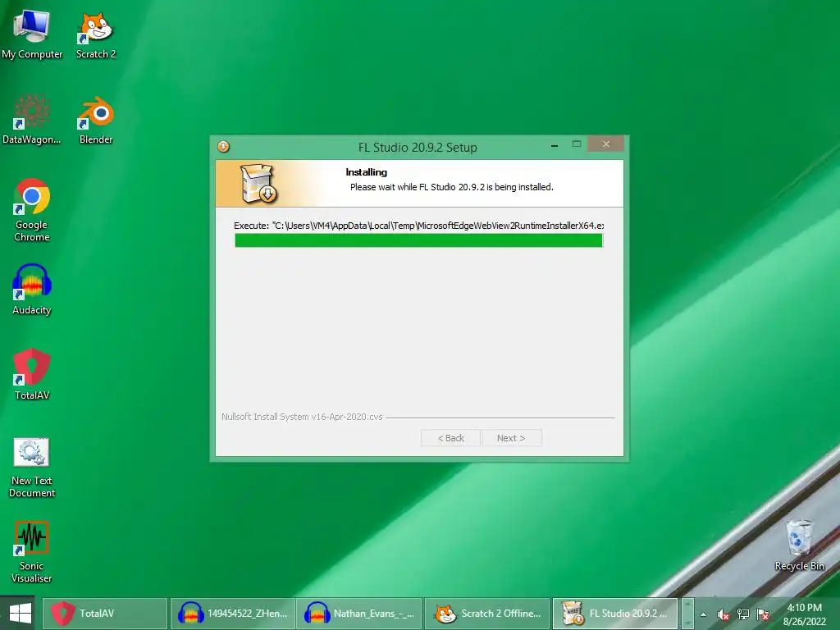
Task: Click the Execute path status text
Action: pyautogui.click(x=419, y=226)
